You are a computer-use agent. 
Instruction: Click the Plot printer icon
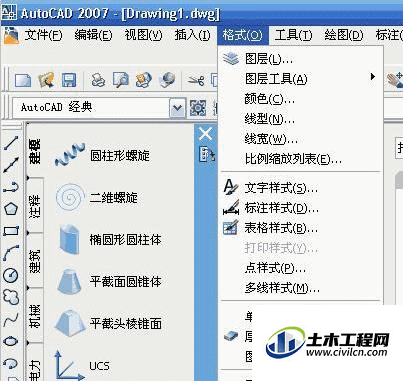[x=98, y=80]
